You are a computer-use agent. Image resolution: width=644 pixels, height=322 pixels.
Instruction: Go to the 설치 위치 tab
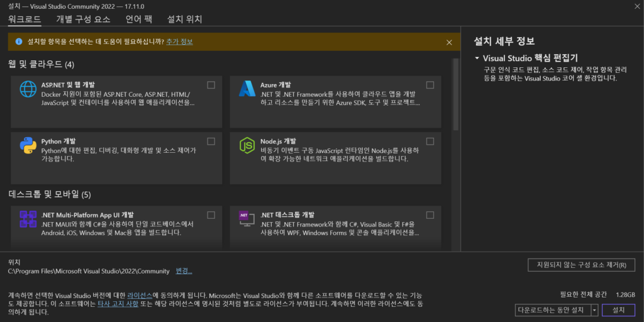[184, 19]
